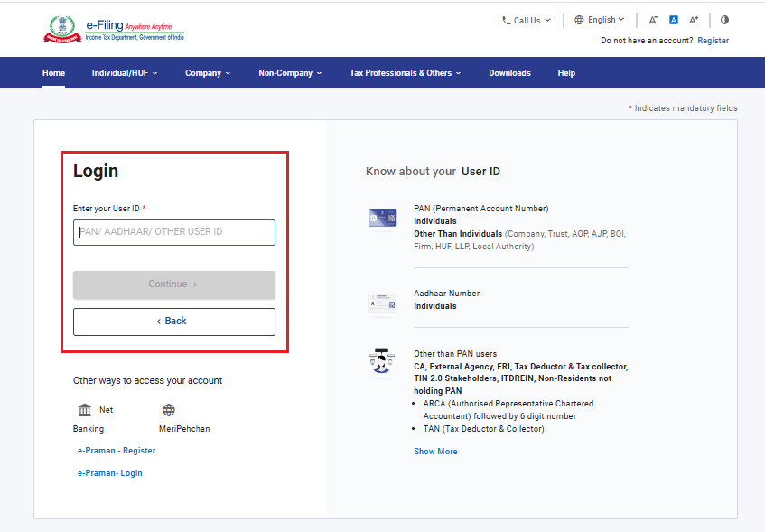Click 'TAN (Tax Deductor & Collector)' bullet
This screenshot has height=532, width=765.
[483, 428]
